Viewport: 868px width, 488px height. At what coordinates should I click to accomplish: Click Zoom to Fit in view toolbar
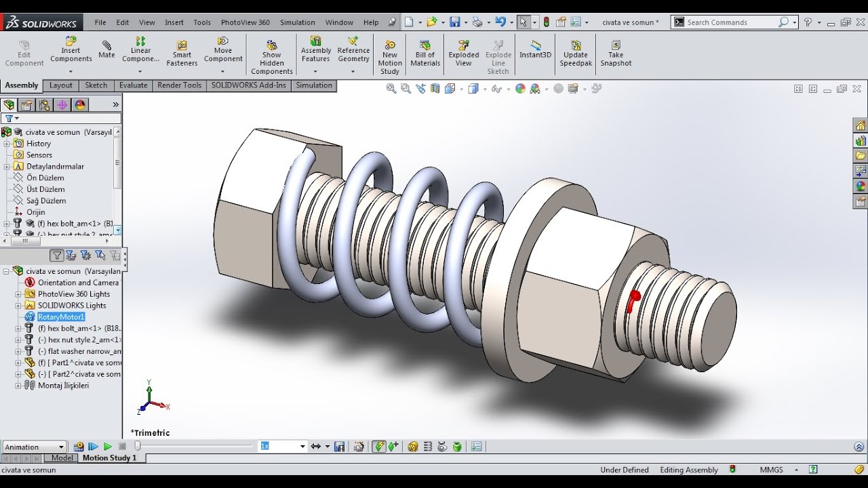391,88
